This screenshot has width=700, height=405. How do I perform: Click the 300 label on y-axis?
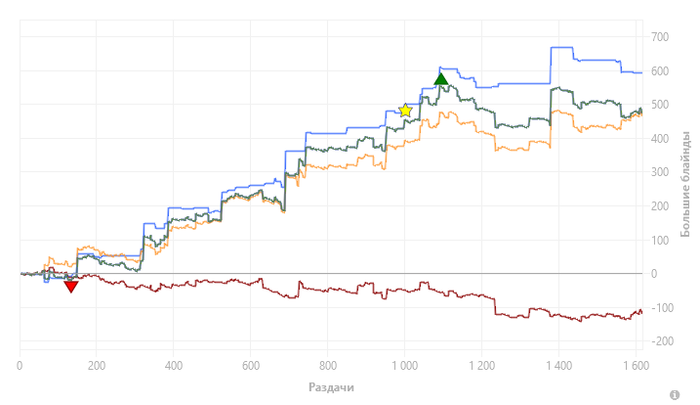tap(659, 173)
